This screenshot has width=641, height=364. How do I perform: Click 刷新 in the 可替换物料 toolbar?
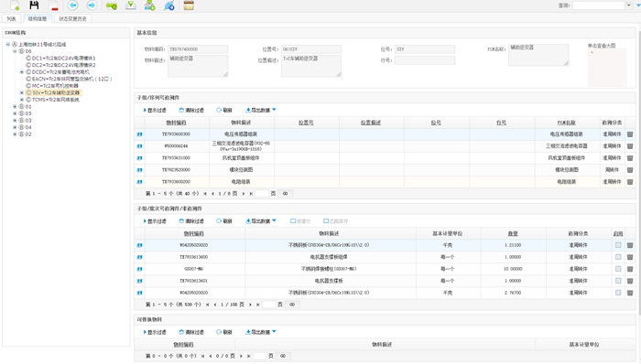pyautogui.click(x=224, y=332)
